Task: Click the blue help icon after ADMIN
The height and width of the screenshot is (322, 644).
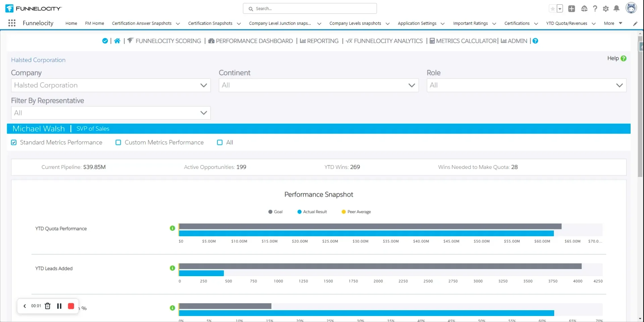Action: pyautogui.click(x=535, y=41)
